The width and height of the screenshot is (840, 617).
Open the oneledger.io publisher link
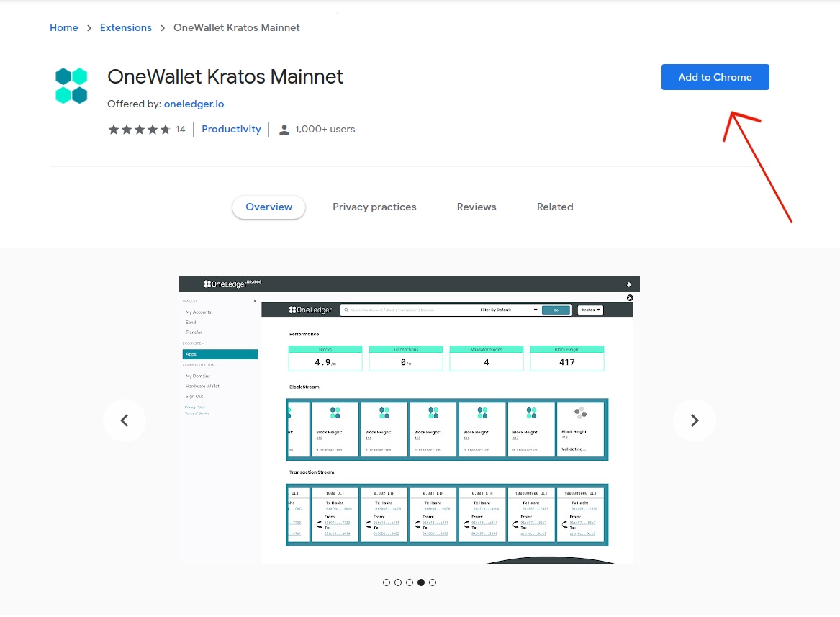pos(194,104)
